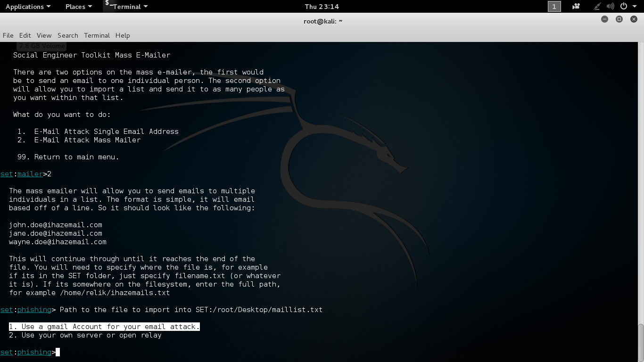Click the minimize circle icon on the titlebar
This screenshot has height=362, width=644.
(604, 19)
